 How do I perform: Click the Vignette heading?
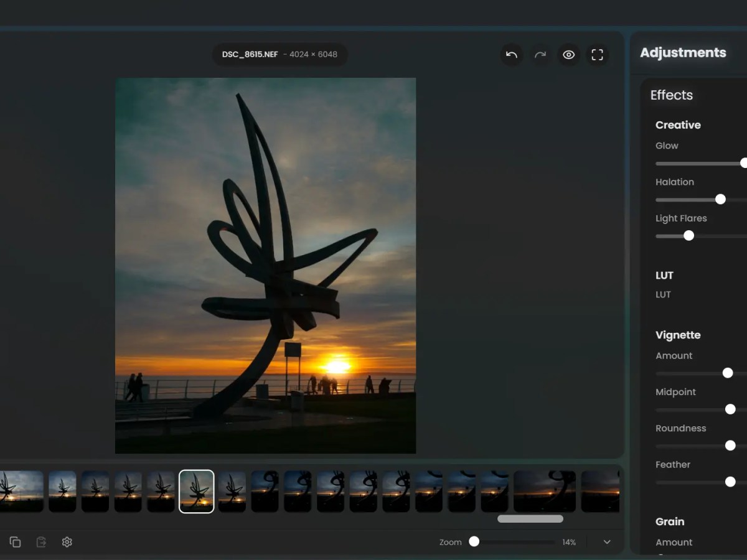tap(677, 335)
